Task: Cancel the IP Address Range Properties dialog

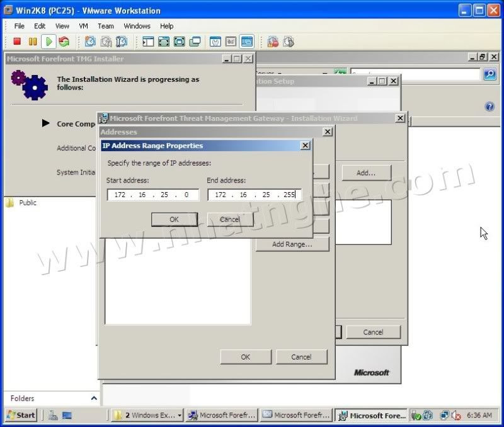Action: coord(230,219)
